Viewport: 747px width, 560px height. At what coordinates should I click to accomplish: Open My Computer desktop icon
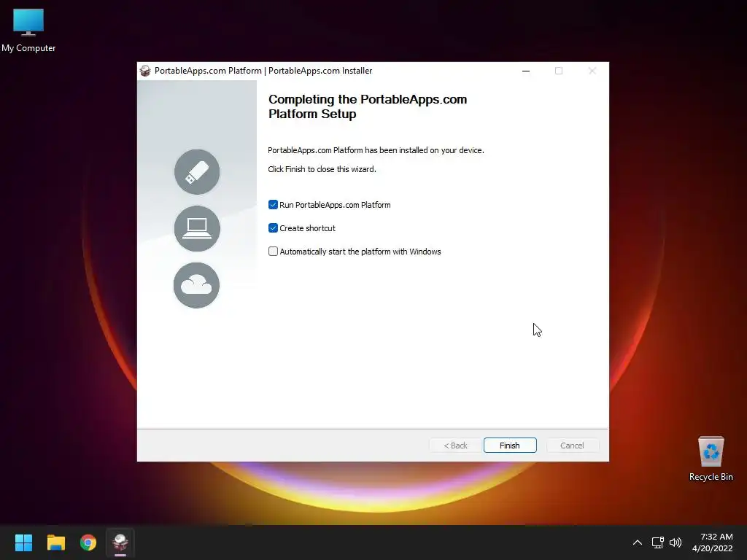(28, 31)
